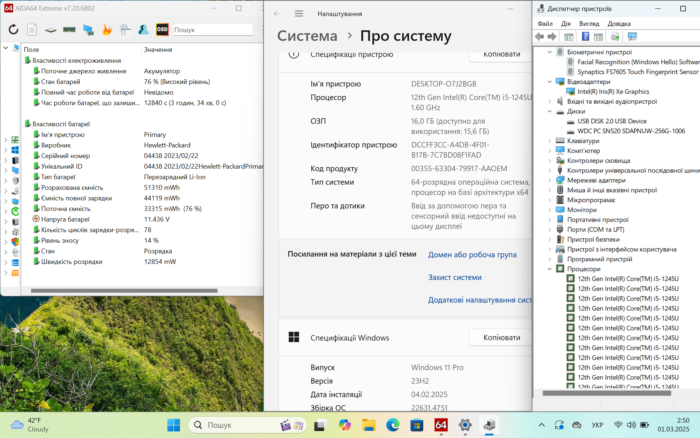Expand the Пристрої безпеки node
The height and width of the screenshot is (438, 700).
pos(550,239)
